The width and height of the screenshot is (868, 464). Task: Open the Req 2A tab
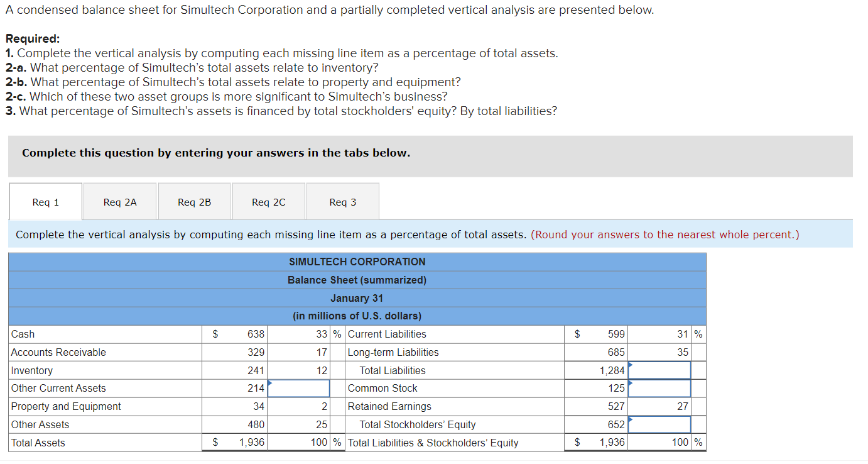(x=120, y=202)
